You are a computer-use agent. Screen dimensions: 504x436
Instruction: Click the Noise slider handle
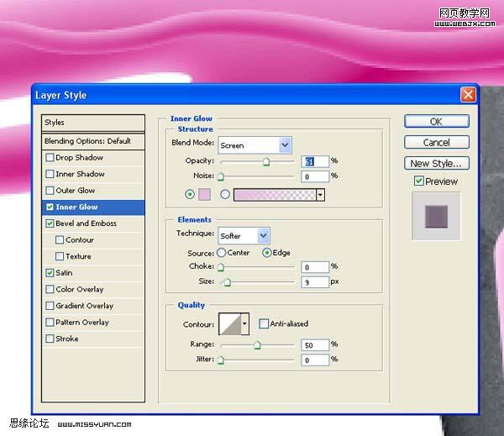click(221, 176)
